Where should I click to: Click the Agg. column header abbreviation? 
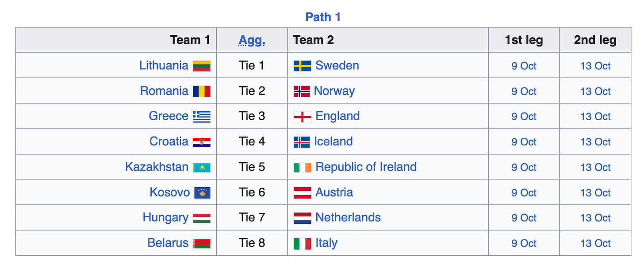[252, 40]
